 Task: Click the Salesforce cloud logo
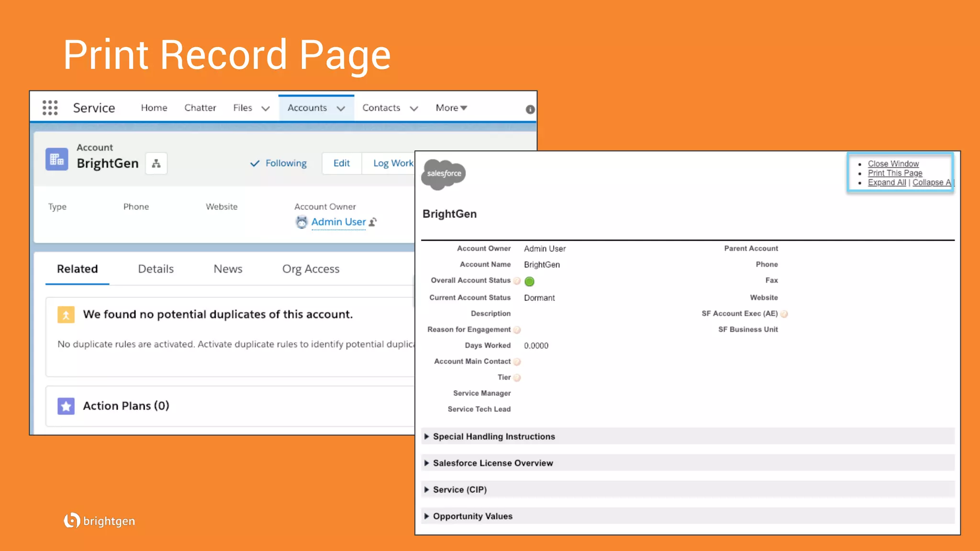(x=444, y=174)
